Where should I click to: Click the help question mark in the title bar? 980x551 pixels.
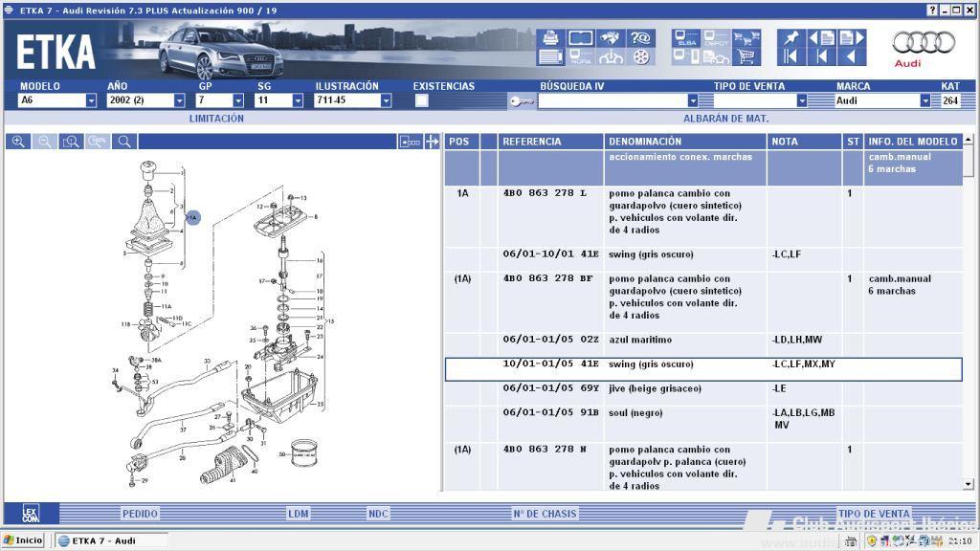click(932, 10)
